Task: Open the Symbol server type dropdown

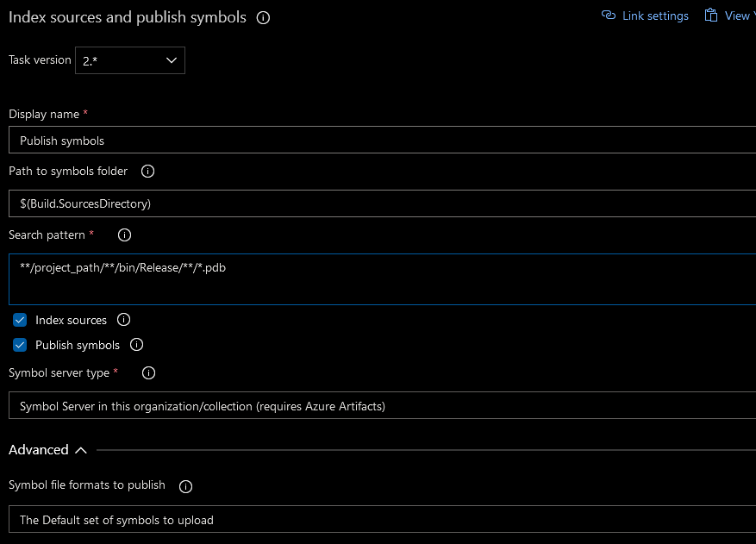Action: tap(383, 405)
